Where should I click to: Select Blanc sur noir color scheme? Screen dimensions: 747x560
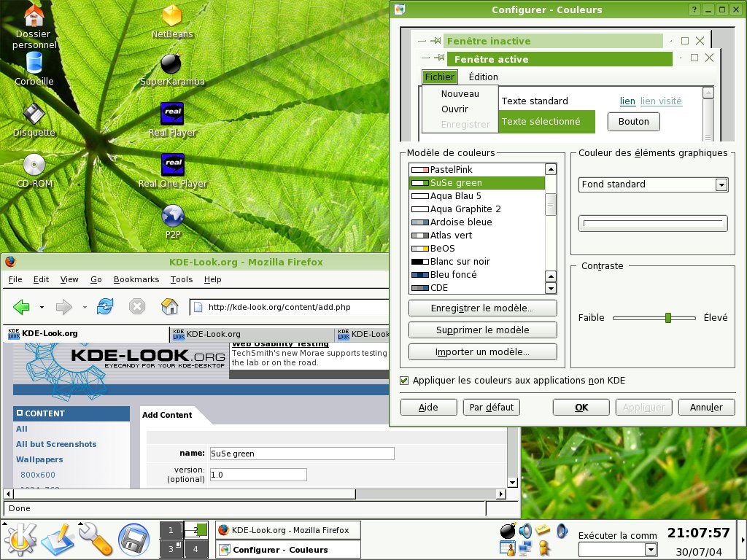477,262
